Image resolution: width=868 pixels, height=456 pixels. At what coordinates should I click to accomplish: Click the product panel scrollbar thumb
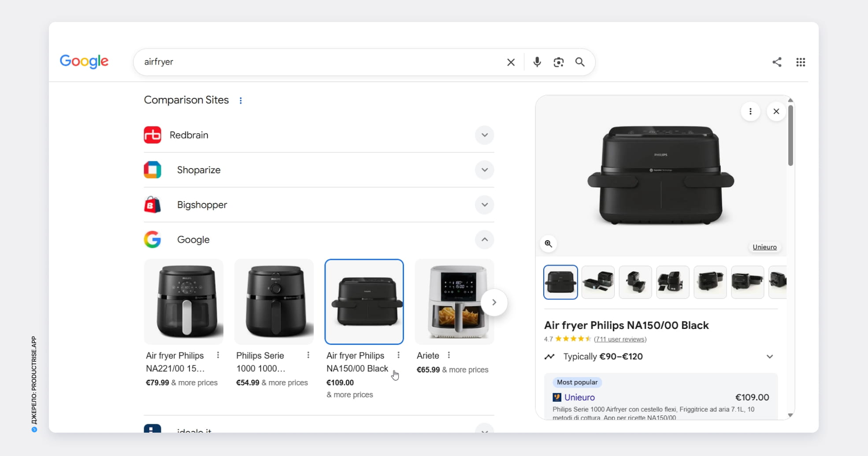(790, 135)
